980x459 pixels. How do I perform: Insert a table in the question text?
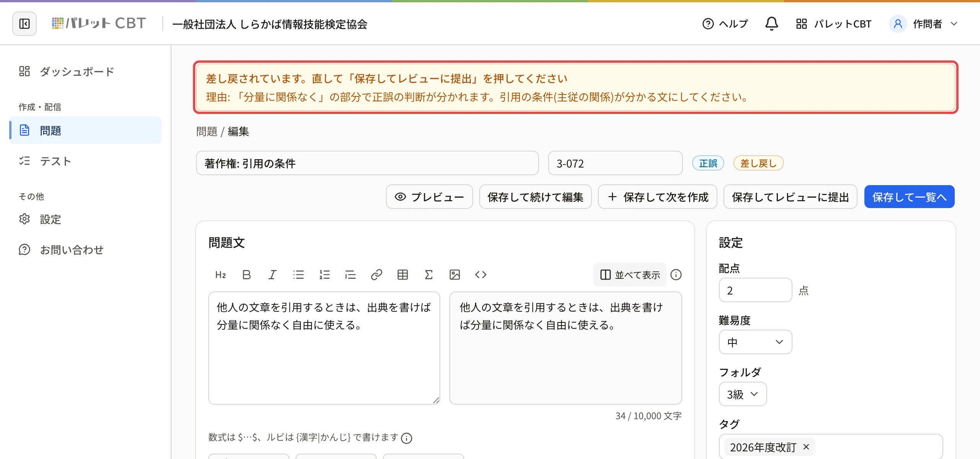403,275
